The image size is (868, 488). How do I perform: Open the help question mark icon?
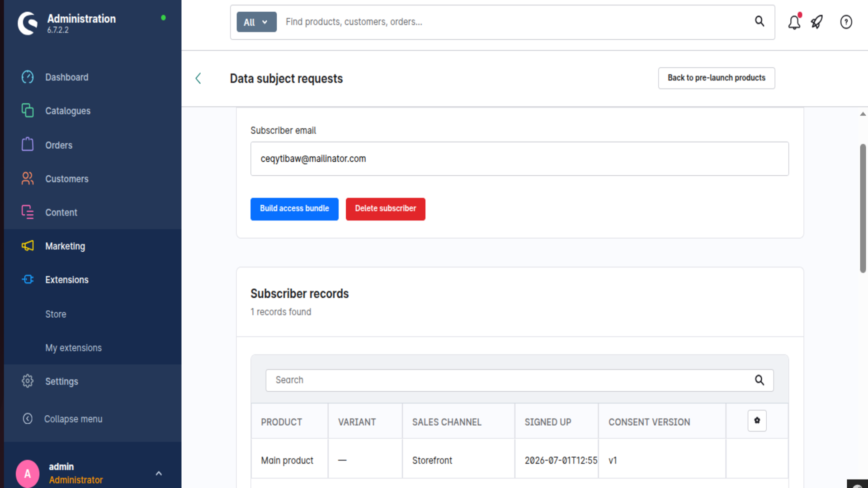[846, 22]
